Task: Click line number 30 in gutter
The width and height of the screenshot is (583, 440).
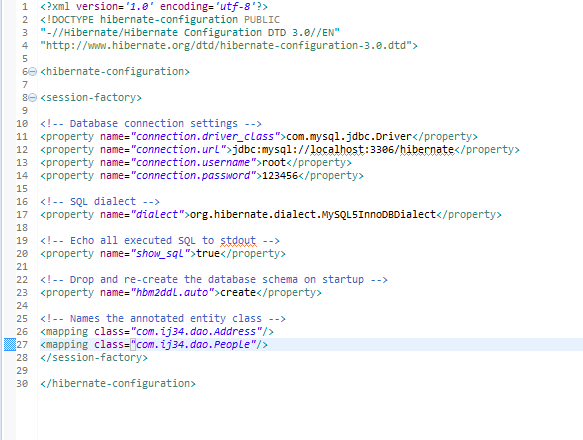Action: [x=22, y=383]
